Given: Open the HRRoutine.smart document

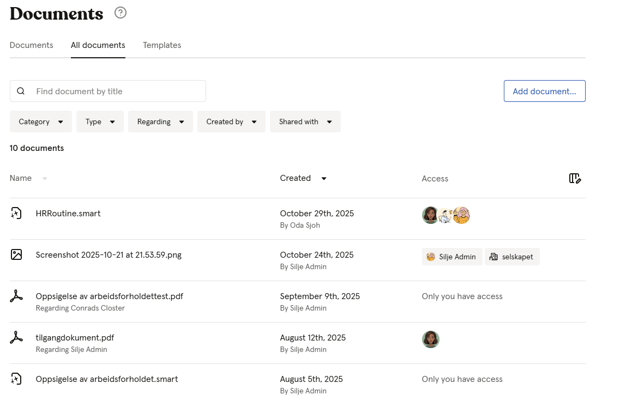Looking at the screenshot, I should (x=68, y=214).
